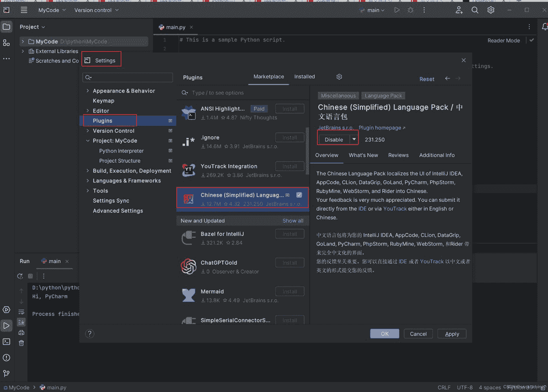Open Disable button dropdown arrow
This screenshot has width=548, height=392.
pyautogui.click(x=354, y=139)
